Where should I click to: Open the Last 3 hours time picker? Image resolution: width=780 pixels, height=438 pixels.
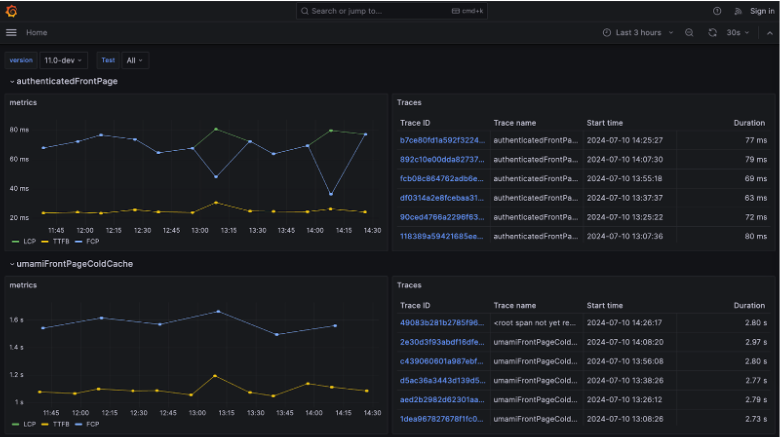637,33
